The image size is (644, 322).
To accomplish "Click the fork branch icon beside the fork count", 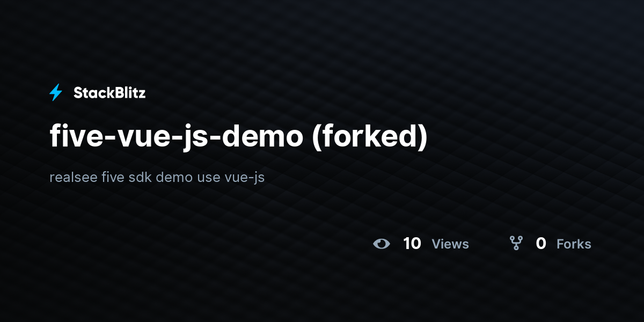I will 516,244.
